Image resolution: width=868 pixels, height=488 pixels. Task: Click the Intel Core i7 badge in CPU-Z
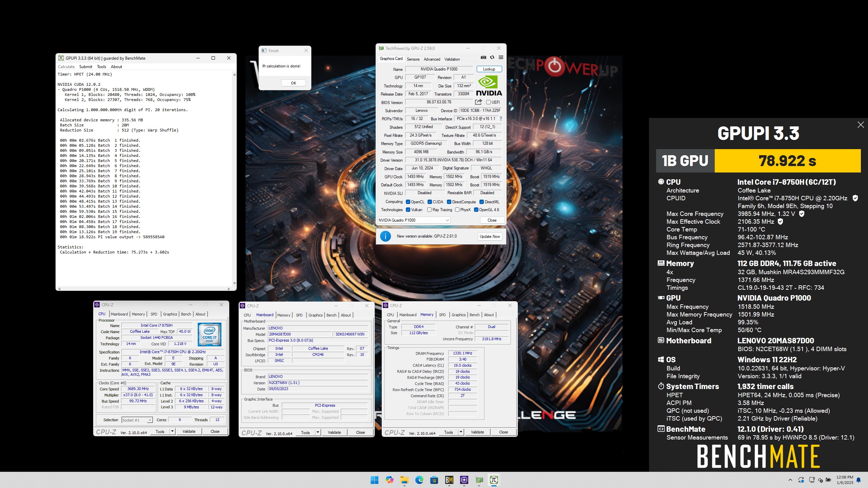tap(210, 334)
